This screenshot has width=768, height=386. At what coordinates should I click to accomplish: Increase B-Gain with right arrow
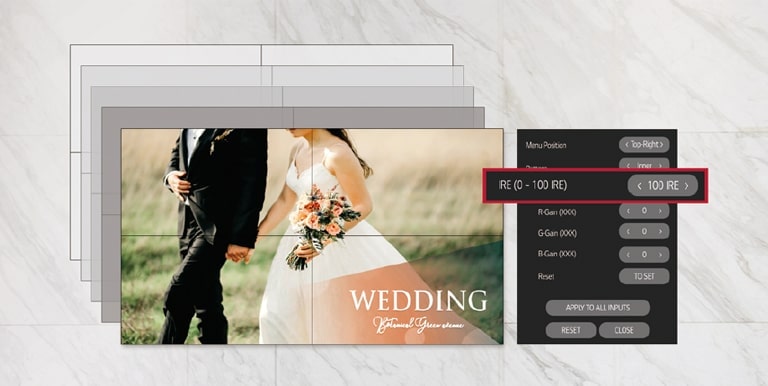[660, 254]
